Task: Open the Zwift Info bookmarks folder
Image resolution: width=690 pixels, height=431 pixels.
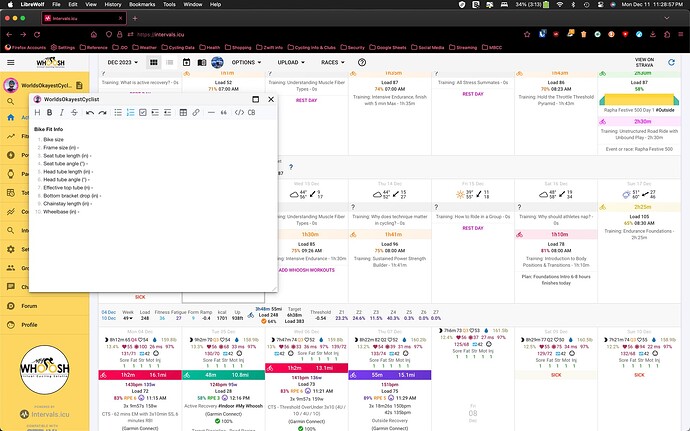Action: point(269,48)
